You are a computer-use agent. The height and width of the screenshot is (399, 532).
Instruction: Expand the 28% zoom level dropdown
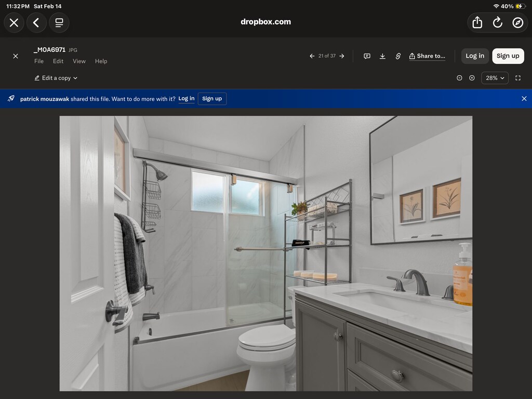pos(495,78)
